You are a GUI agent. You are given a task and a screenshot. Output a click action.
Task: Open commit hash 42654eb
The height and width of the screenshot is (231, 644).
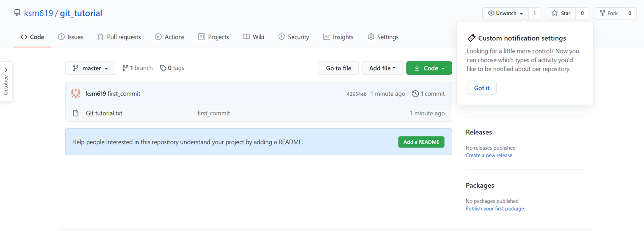(x=357, y=94)
